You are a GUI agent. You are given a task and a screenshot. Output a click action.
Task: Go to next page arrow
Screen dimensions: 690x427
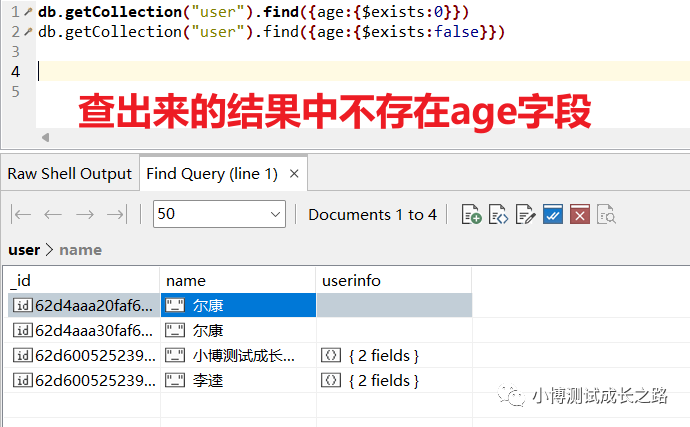click(x=85, y=215)
